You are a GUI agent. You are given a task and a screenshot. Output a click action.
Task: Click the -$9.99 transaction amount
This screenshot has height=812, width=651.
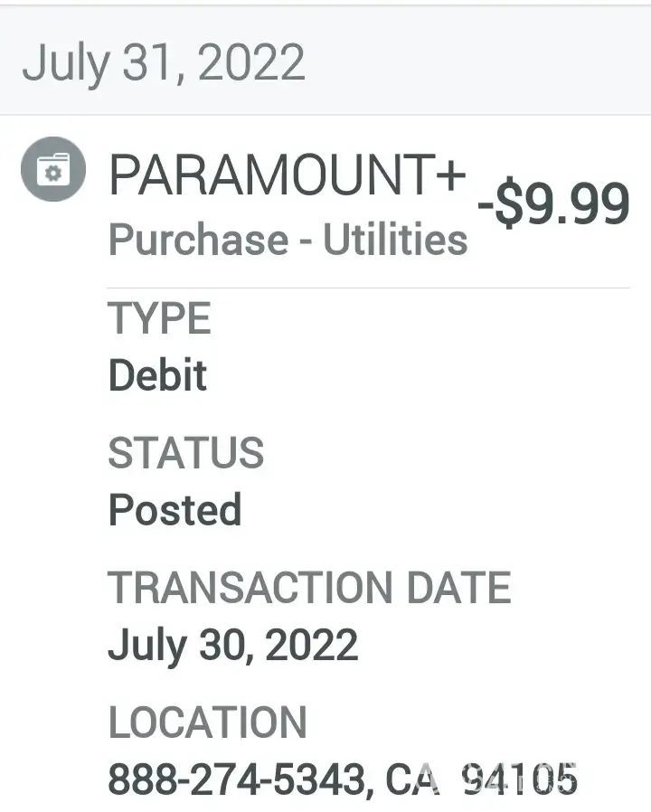click(552, 204)
